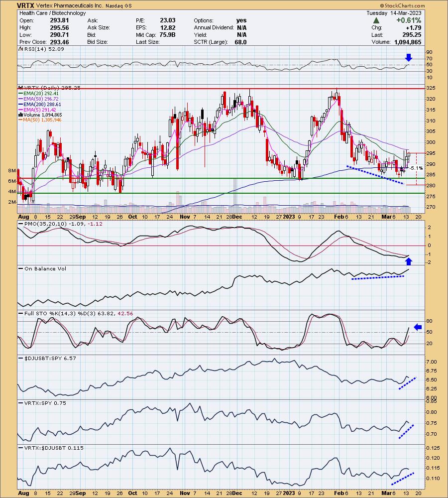Click the Annual Dividend N/A entry

(220, 27)
